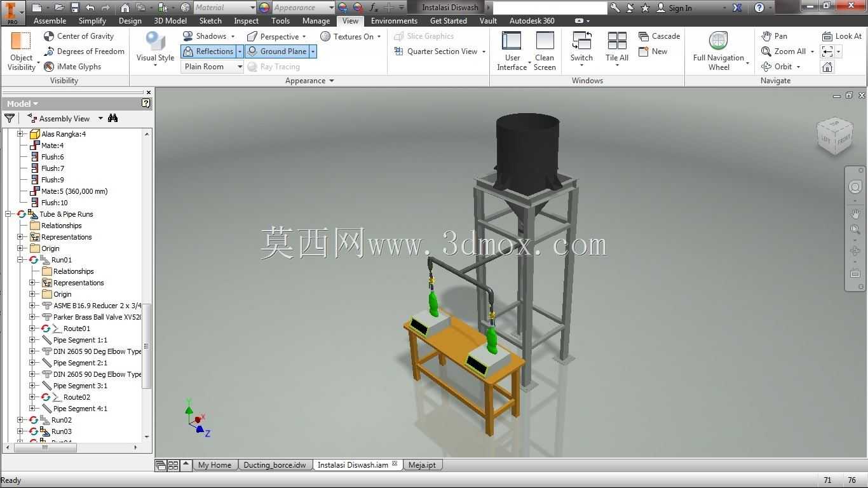Switch to the 3D Model ribbon tab

(170, 21)
